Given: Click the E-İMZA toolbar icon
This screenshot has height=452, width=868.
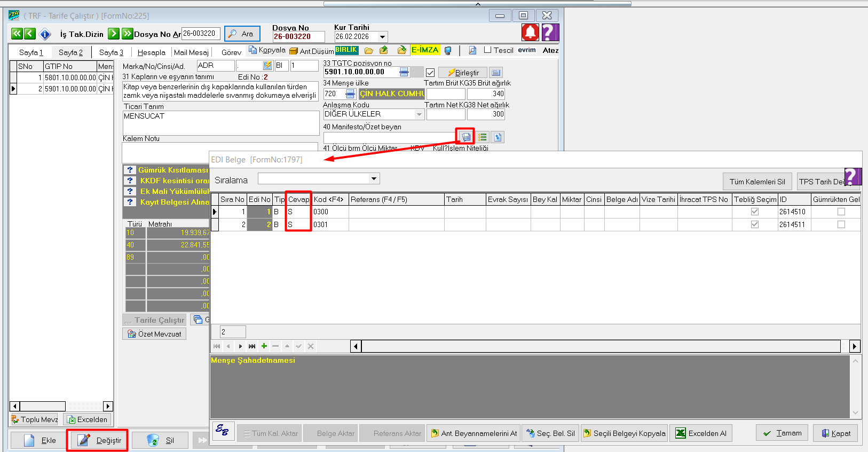Looking at the screenshot, I should pos(425,50).
